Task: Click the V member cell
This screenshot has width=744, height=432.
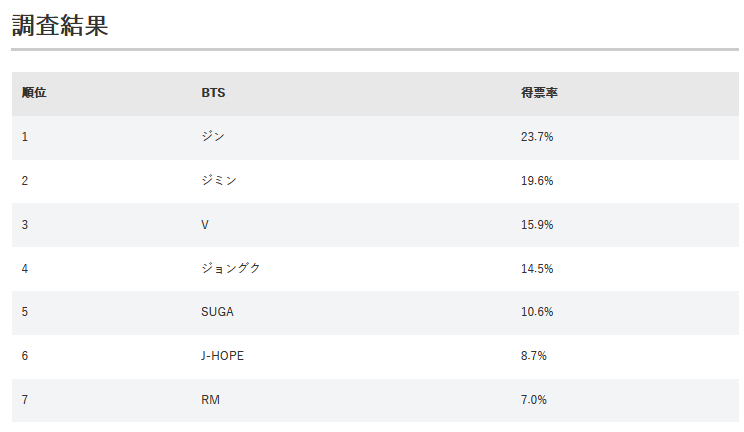Action: (x=205, y=225)
